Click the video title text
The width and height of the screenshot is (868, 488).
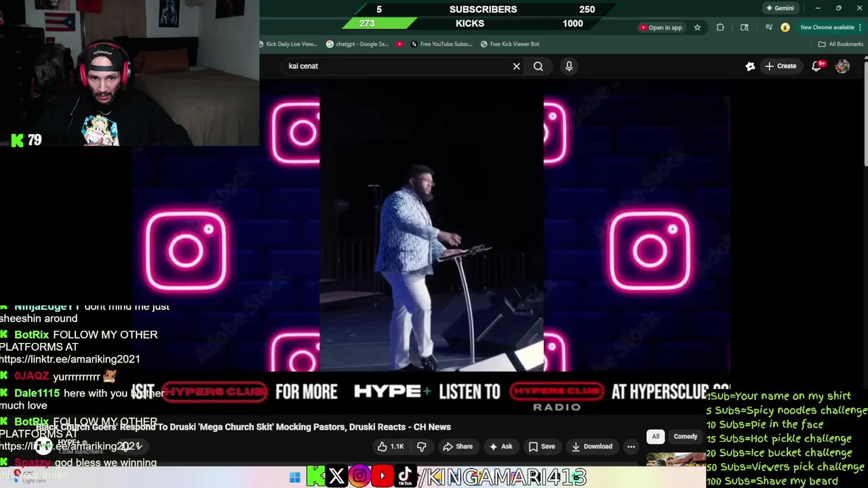pyautogui.click(x=244, y=427)
